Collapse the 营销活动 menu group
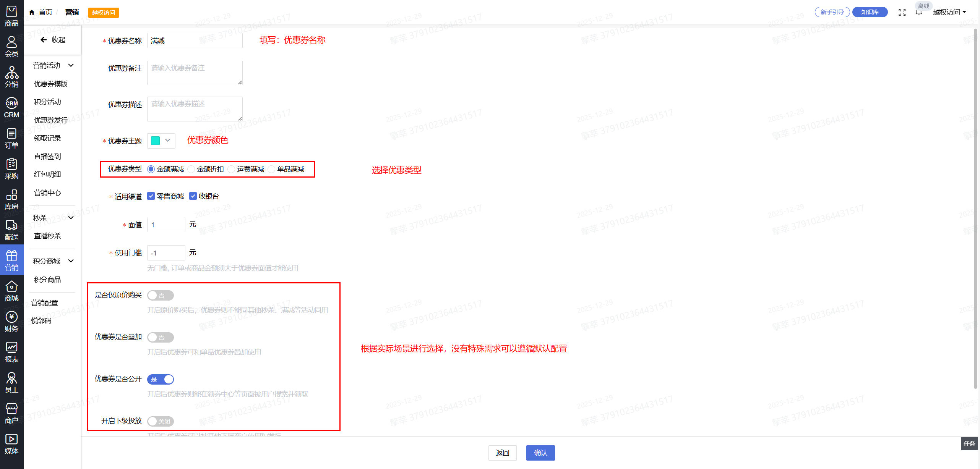 (x=71, y=65)
